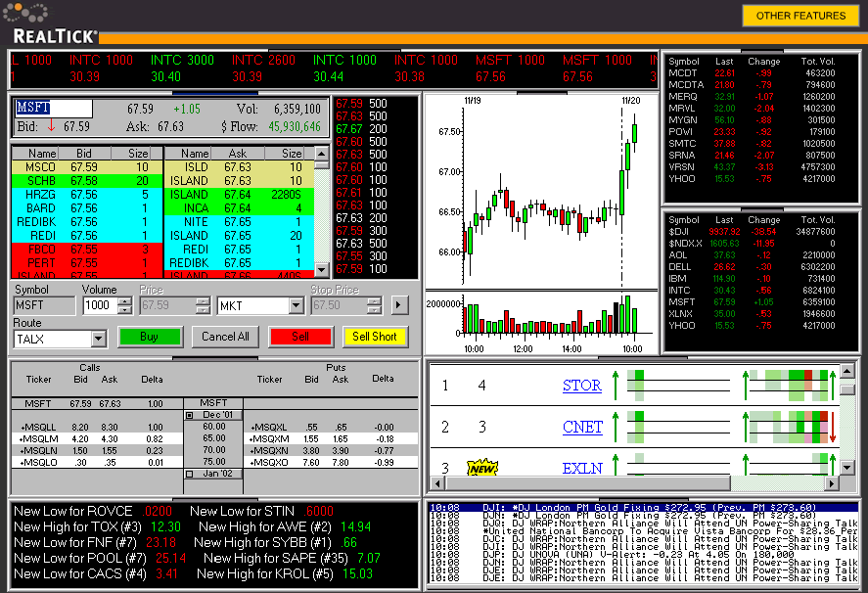This screenshot has width=868, height=593.
Task: Select the DELL watchlist row
Action: point(752,267)
